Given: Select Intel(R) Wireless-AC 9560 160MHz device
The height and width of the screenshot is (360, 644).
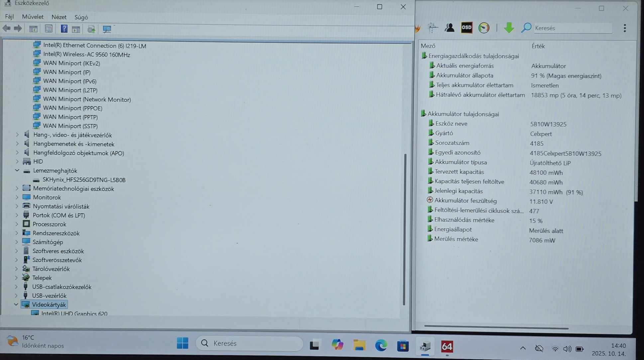Looking at the screenshot, I should tap(86, 55).
